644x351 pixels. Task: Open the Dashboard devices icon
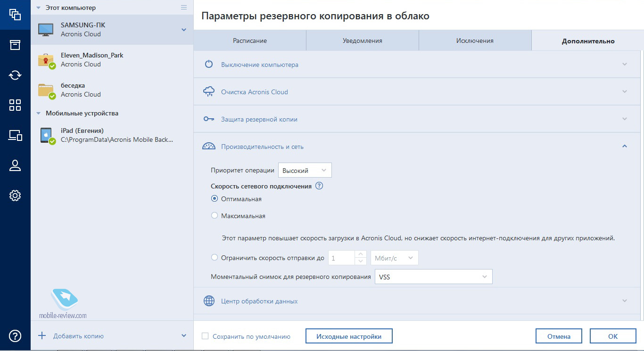tap(15, 135)
